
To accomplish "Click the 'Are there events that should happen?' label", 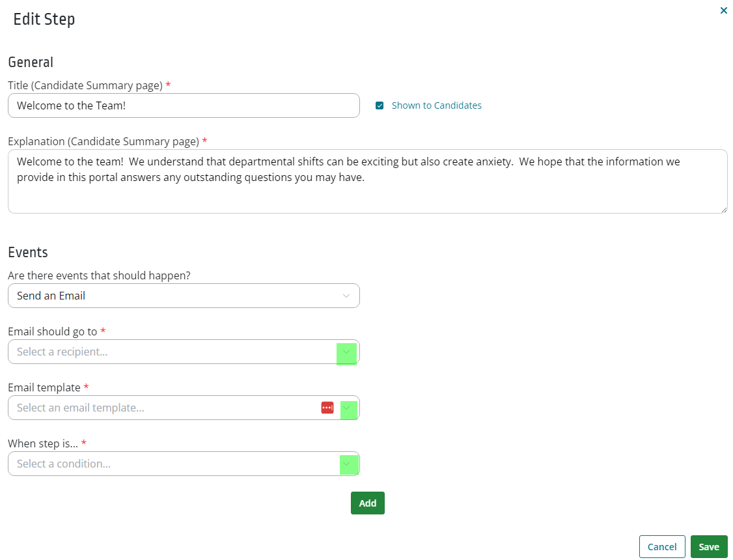I will [x=99, y=275].
